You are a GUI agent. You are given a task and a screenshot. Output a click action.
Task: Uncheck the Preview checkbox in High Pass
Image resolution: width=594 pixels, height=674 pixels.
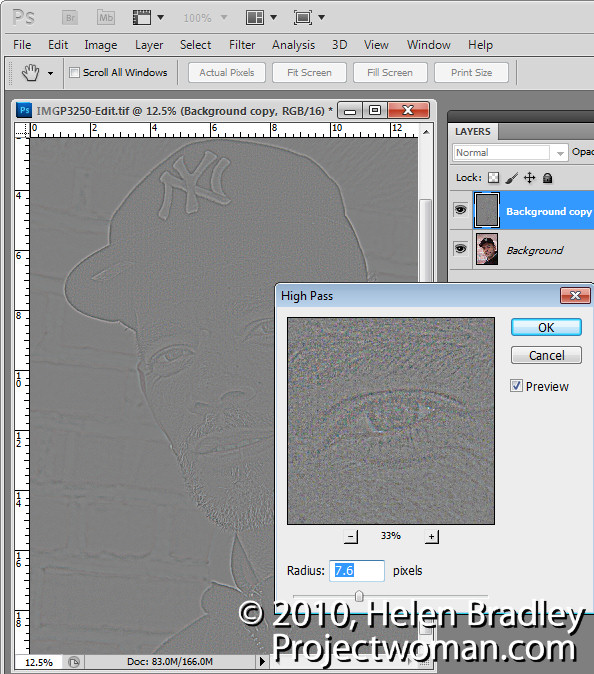[516, 386]
